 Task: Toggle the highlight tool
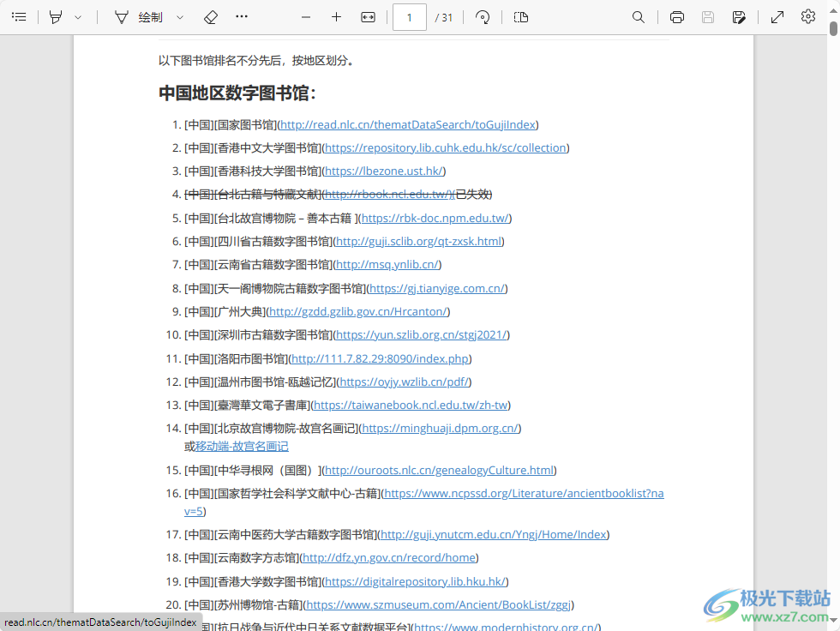56,16
